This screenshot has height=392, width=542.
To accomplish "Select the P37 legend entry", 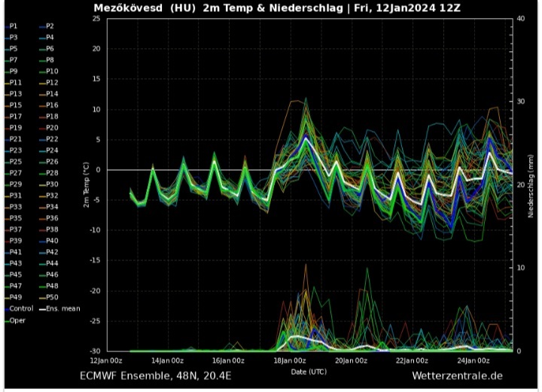I will [x=15, y=229].
